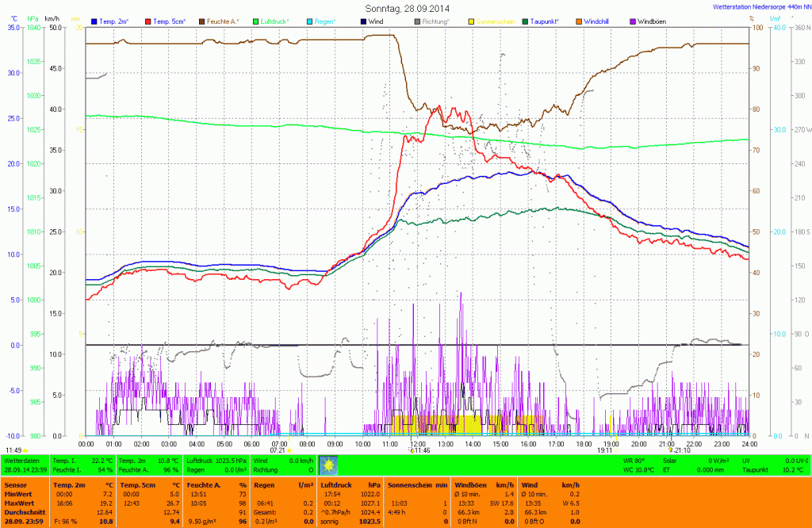
Task: Click the marker next to 21:10
Action: coord(670,450)
